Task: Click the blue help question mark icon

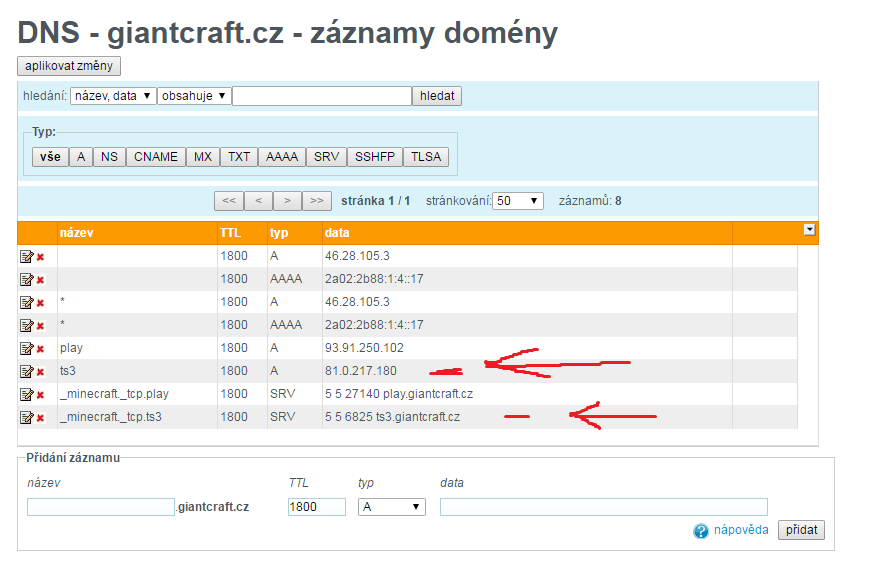Action: pyautogui.click(x=701, y=531)
